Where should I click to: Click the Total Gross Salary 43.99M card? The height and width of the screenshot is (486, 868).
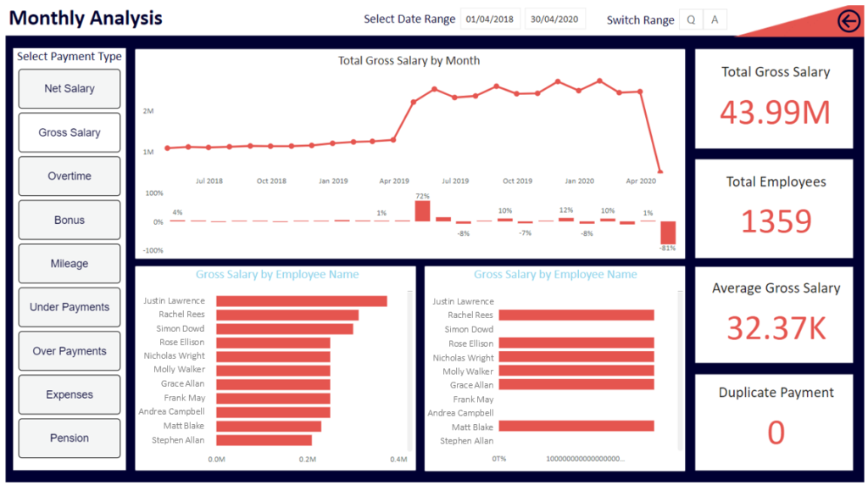click(x=776, y=98)
